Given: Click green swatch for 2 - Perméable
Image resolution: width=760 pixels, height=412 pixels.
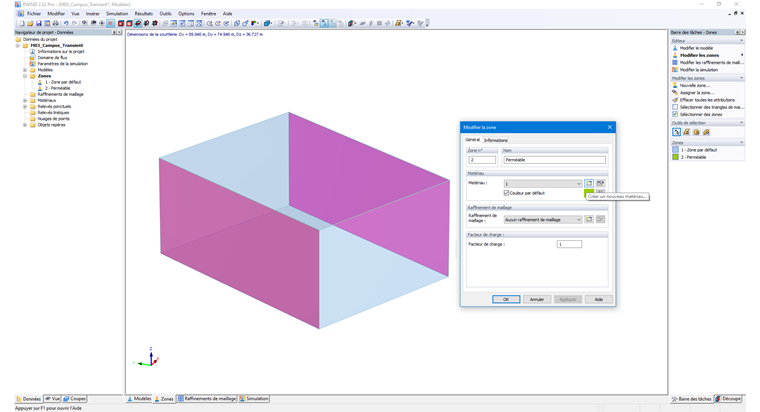Looking at the screenshot, I should coord(675,157).
